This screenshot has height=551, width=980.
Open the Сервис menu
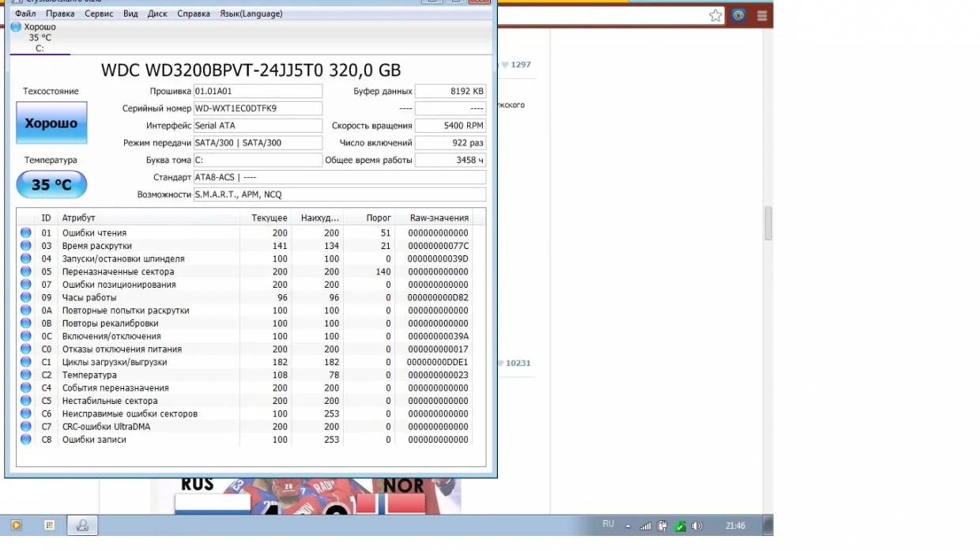coord(98,13)
